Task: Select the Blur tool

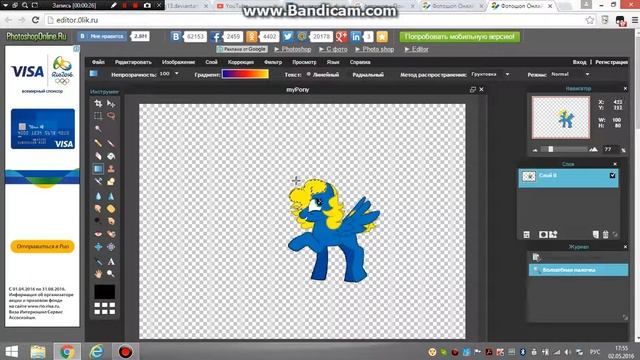Action: coord(98,196)
